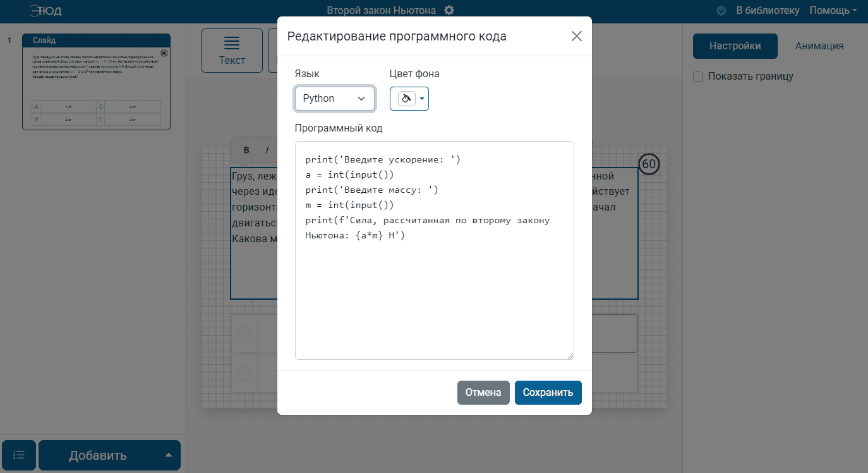Click the Текст tool button

point(232,51)
